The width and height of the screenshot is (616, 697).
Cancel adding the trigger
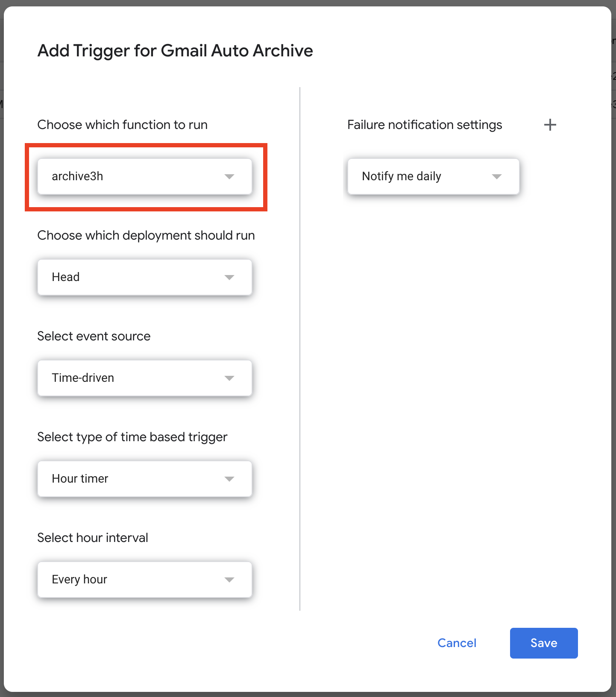(x=457, y=643)
